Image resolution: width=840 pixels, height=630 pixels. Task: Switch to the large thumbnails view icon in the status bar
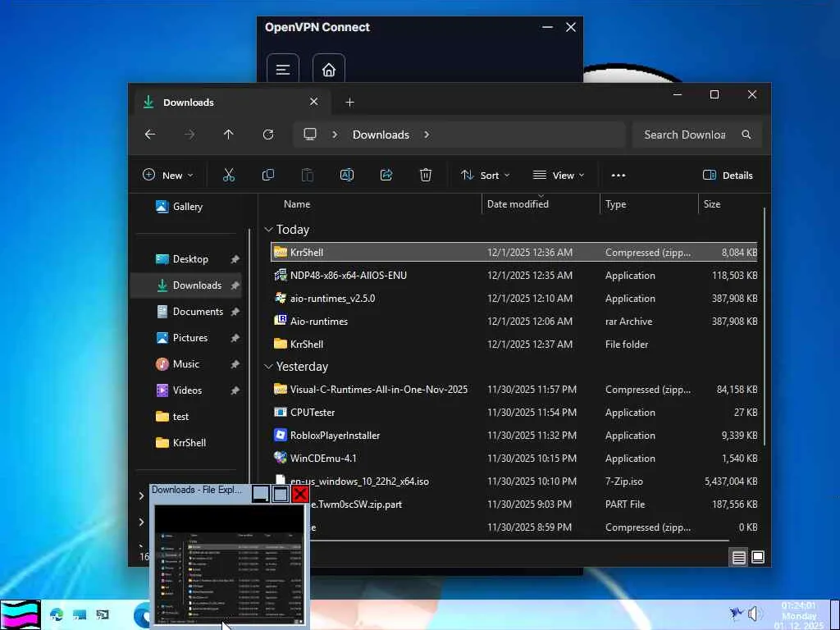point(758,557)
